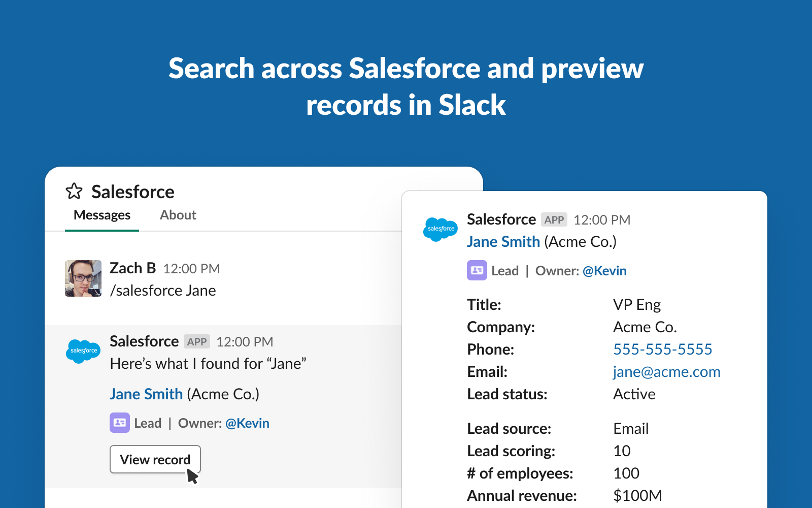
Task: Click the APP badge in the record card
Action: click(x=554, y=220)
